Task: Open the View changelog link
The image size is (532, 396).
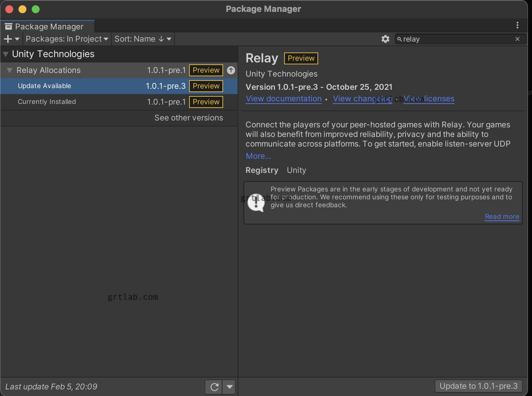Action: 362,98
